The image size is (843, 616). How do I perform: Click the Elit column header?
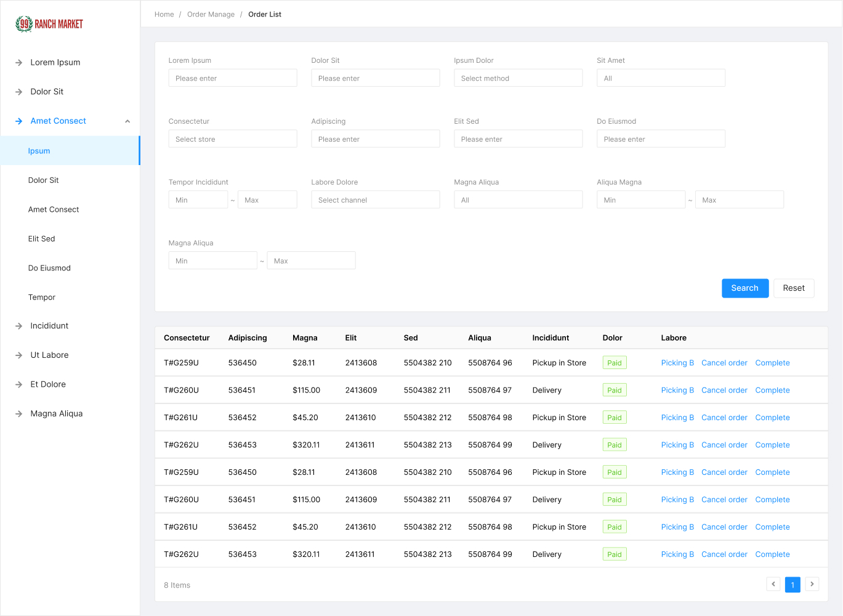pyautogui.click(x=351, y=338)
